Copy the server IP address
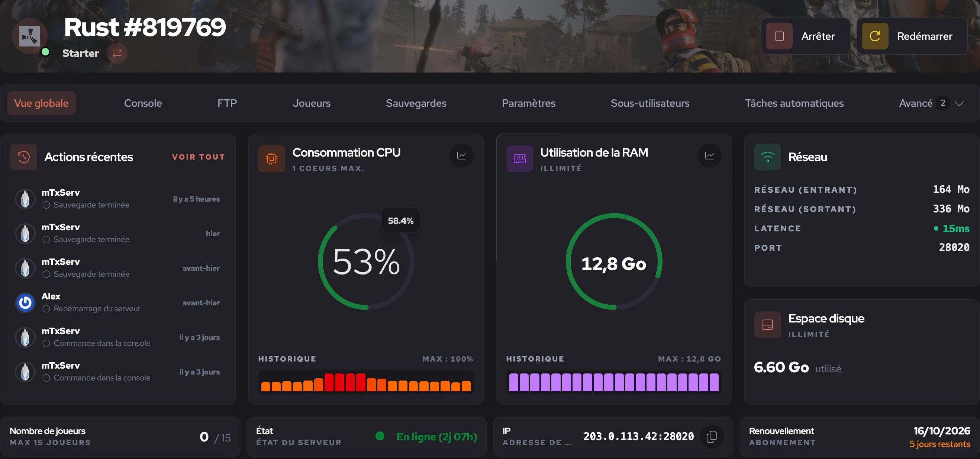980x459 pixels. pyautogui.click(x=712, y=437)
